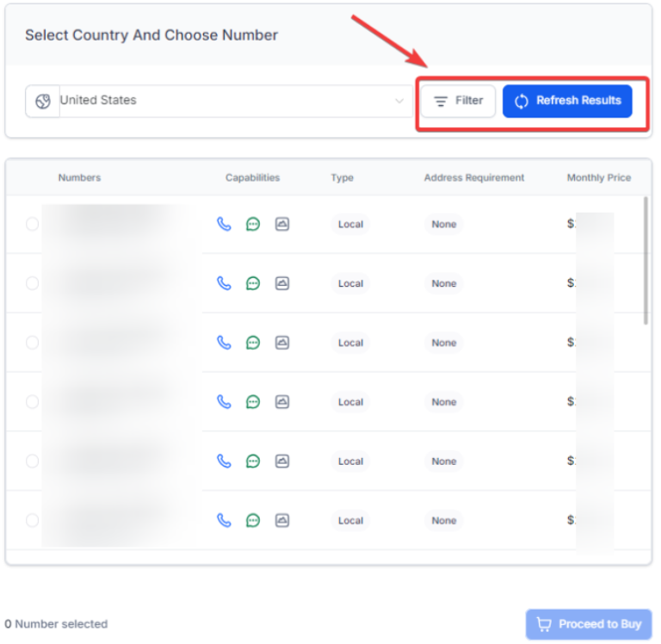Click the MMS capability icon in third row
Screen dimensions: 661x644
pyautogui.click(x=282, y=343)
